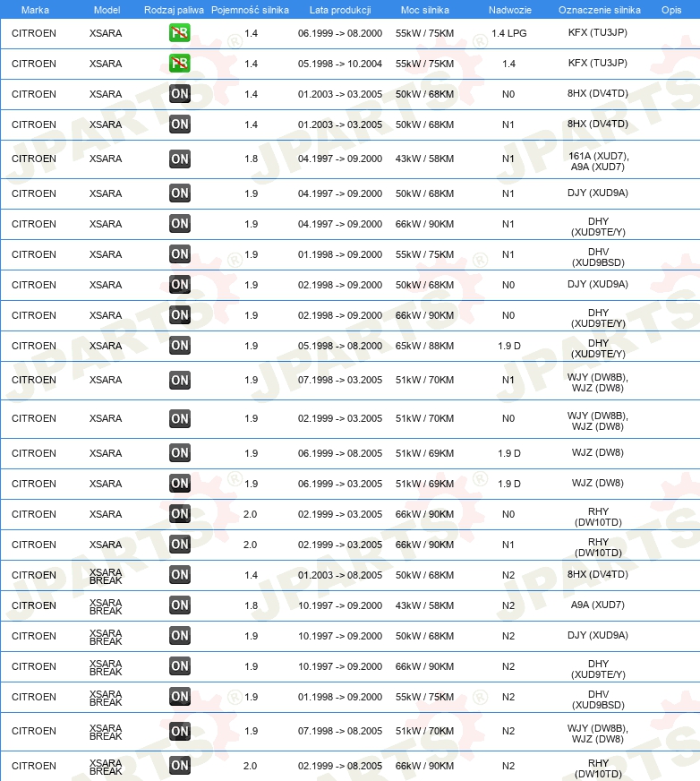This screenshot has height=781, width=700.
Task: Click the ON icon in the 02.1998 50kW / 68KM N0 row
Action: (x=180, y=285)
